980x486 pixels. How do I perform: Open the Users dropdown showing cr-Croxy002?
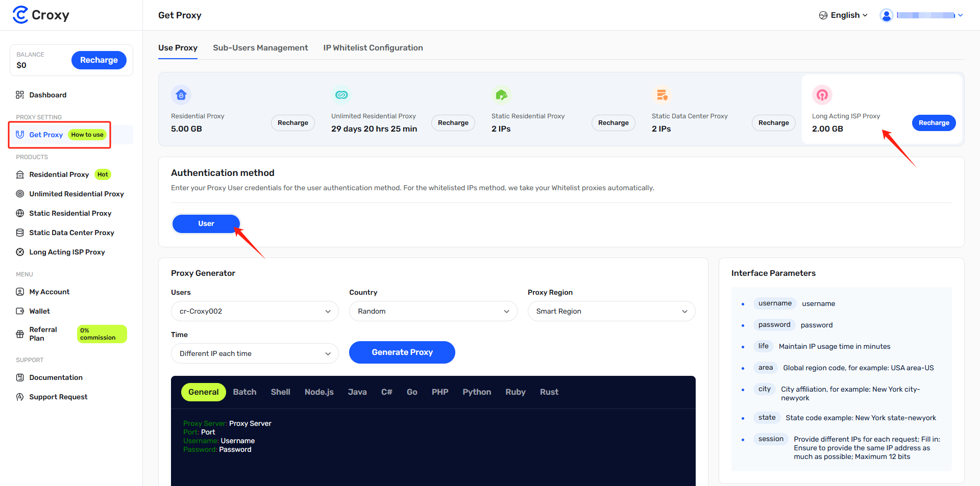pyautogui.click(x=255, y=311)
